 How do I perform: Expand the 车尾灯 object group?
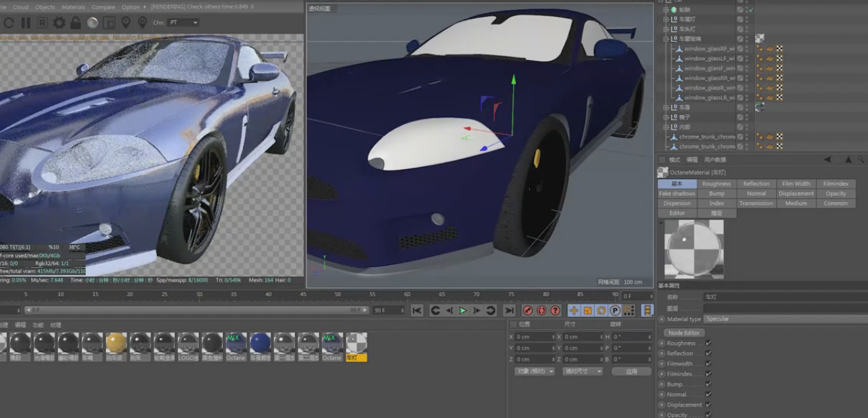point(666,20)
